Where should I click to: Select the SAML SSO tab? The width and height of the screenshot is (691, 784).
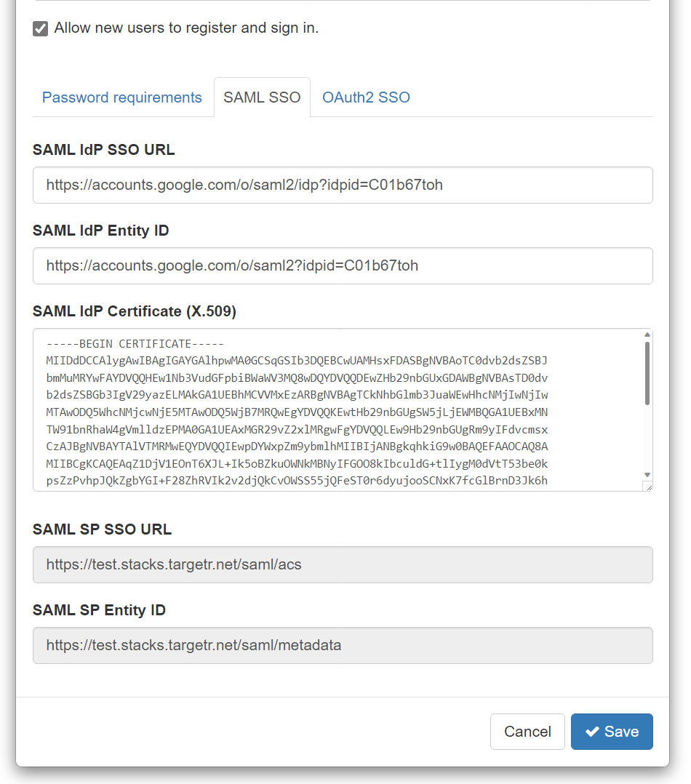click(x=262, y=97)
